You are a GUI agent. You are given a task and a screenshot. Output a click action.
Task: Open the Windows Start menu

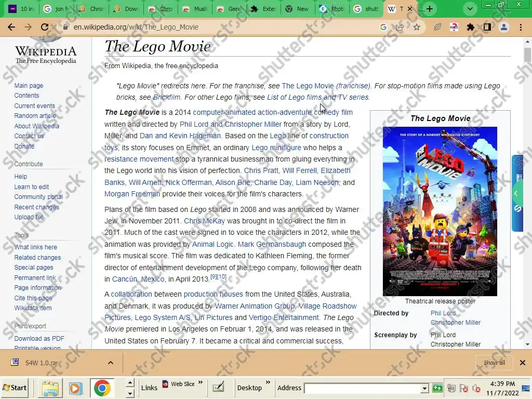pyautogui.click(x=15, y=388)
